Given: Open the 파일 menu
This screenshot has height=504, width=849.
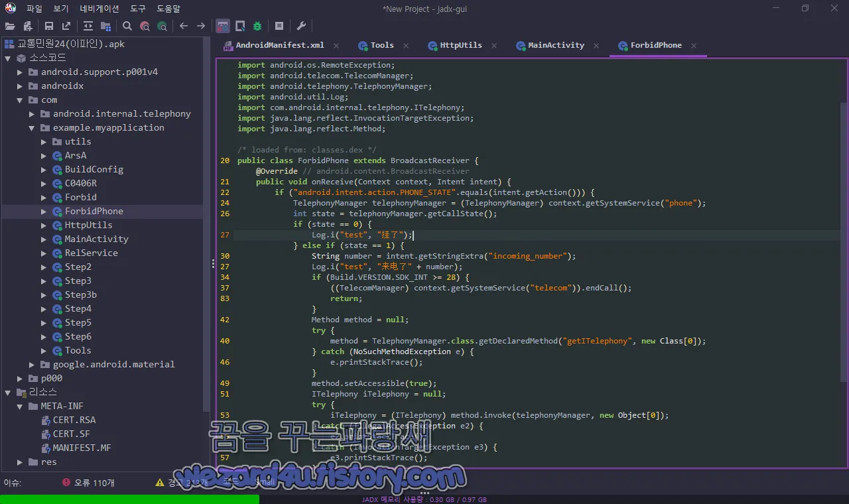Looking at the screenshot, I should 34,9.
